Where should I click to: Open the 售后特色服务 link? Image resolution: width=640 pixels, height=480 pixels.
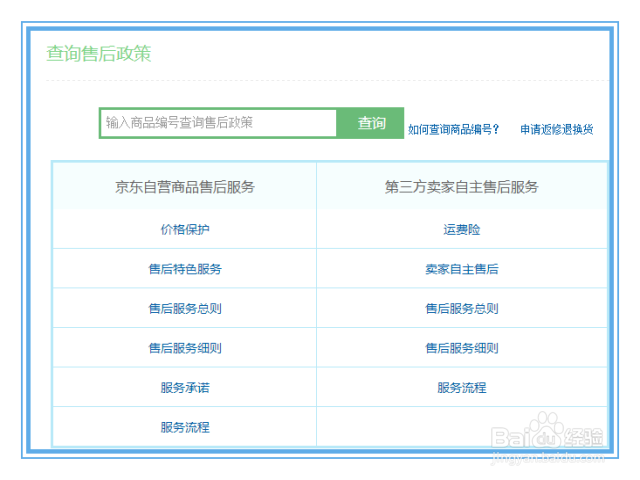(185, 269)
